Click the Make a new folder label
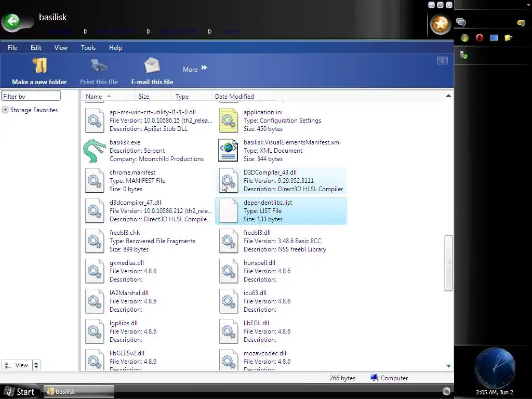Screen dimensions: 532x399 point(39,82)
